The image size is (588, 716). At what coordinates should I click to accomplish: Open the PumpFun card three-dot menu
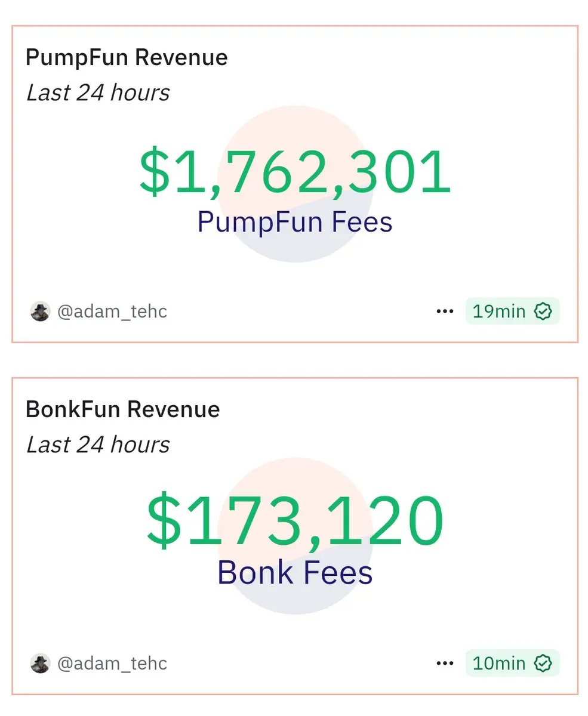(445, 311)
